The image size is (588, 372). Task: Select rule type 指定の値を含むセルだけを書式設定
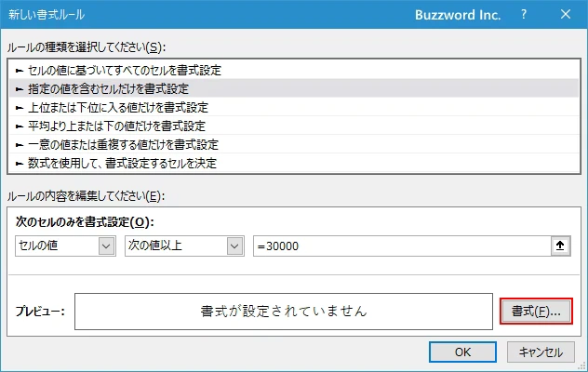294,88
